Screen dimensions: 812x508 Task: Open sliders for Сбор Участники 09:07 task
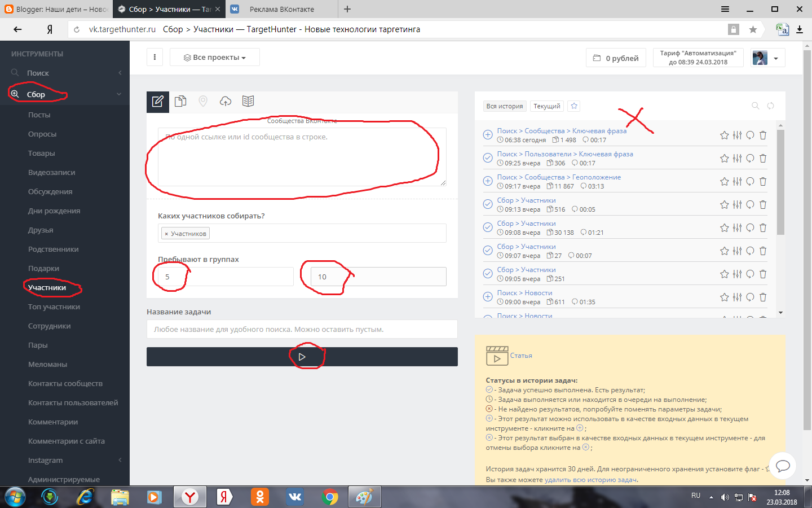(738, 251)
